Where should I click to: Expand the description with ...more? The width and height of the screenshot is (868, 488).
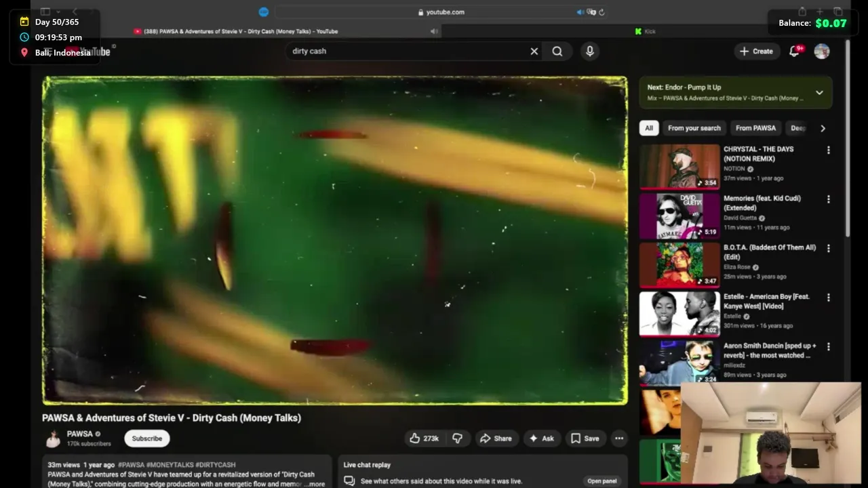click(x=317, y=484)
